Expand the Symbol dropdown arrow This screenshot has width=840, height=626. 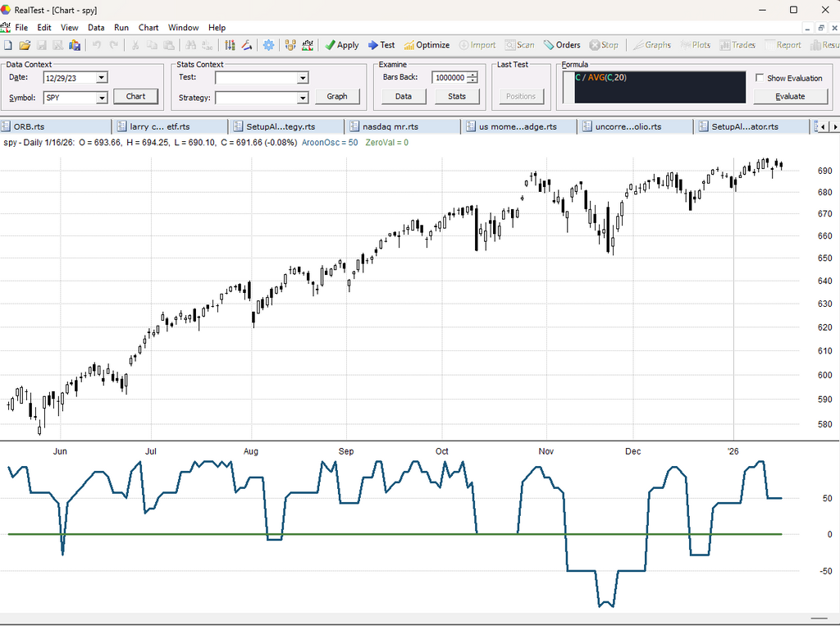[x=101, y=98]
